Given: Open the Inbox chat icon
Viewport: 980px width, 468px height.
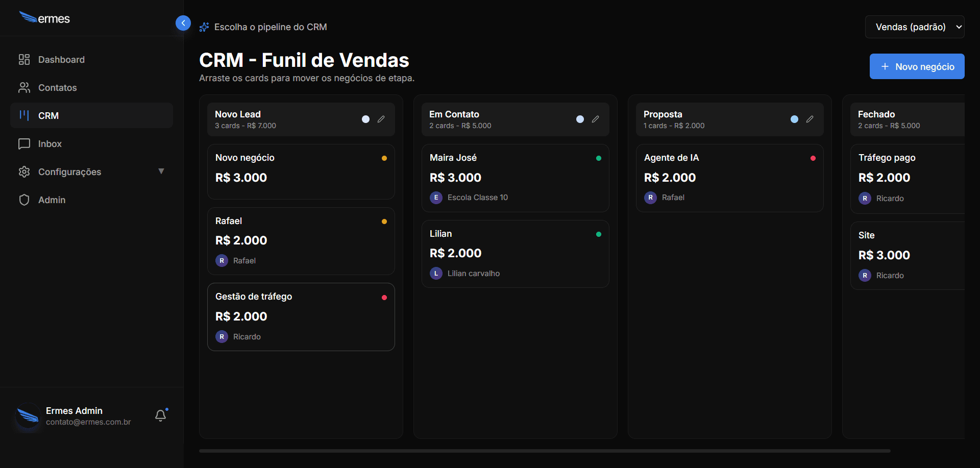Looking at the screenshot, I should (x=24, y=143).
